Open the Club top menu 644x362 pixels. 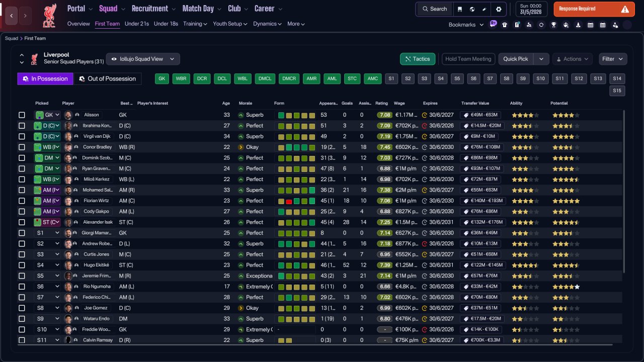click(x=238, y=9)
